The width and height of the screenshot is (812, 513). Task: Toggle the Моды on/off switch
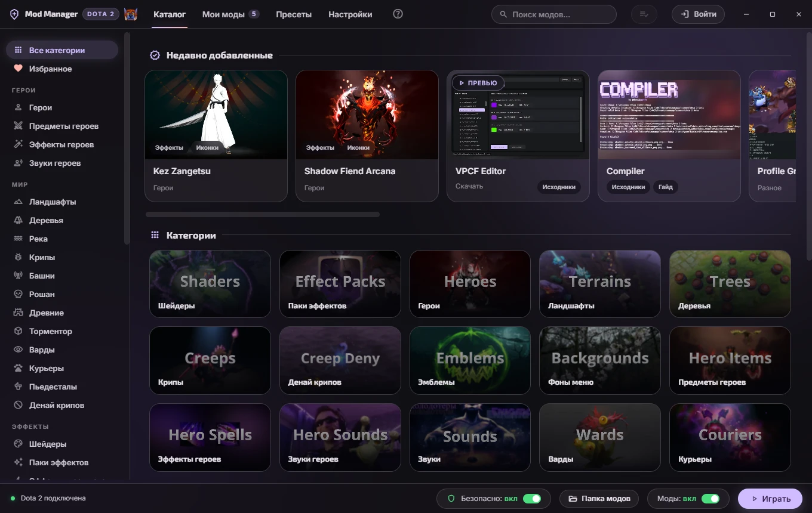710,499
